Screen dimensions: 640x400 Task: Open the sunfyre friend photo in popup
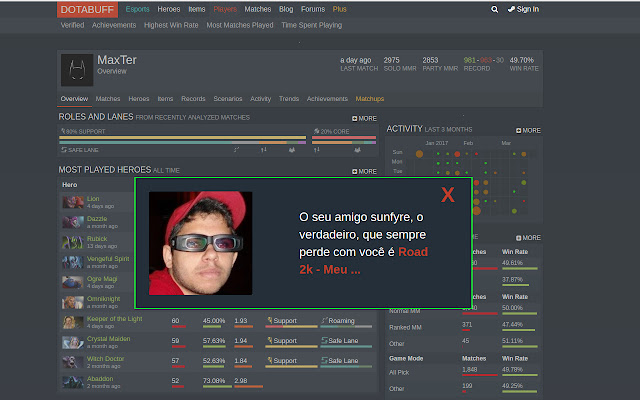pyautogui.click(x=200, y=243)
